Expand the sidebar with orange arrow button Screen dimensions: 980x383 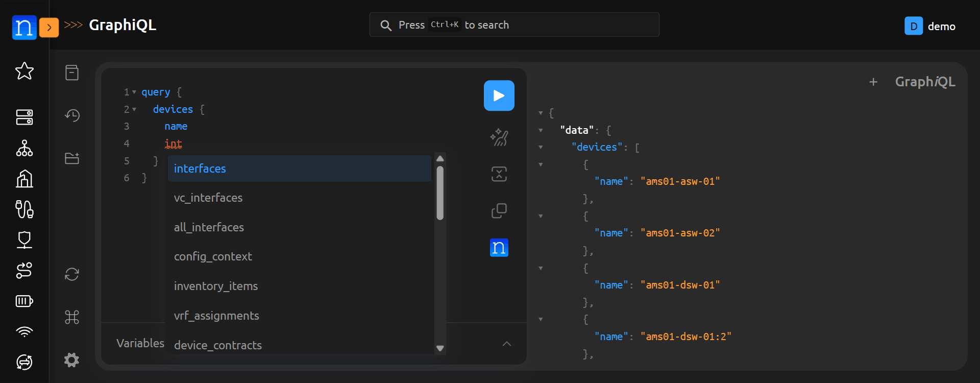pyautogui.click(x=49, y=27)
